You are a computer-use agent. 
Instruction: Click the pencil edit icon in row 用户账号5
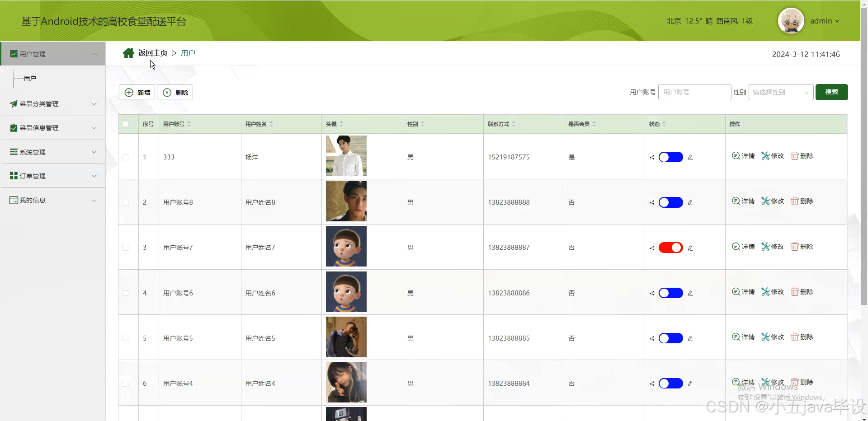(x=690, y=338)
